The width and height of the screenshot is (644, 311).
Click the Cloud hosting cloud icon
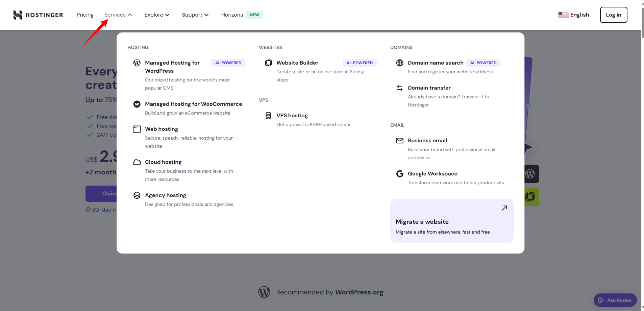(137, 162)
